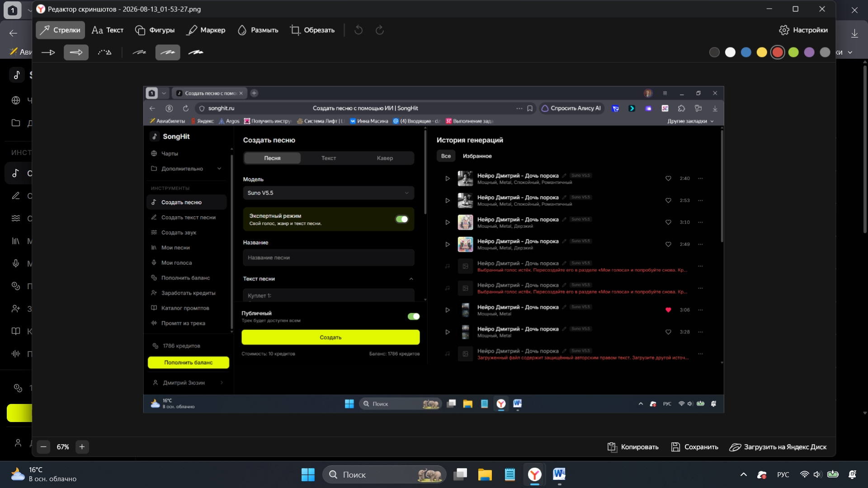The height and width of the screenshot is (488, 868).
Task: Show hidden system tray icons
Action: [744, 474]
